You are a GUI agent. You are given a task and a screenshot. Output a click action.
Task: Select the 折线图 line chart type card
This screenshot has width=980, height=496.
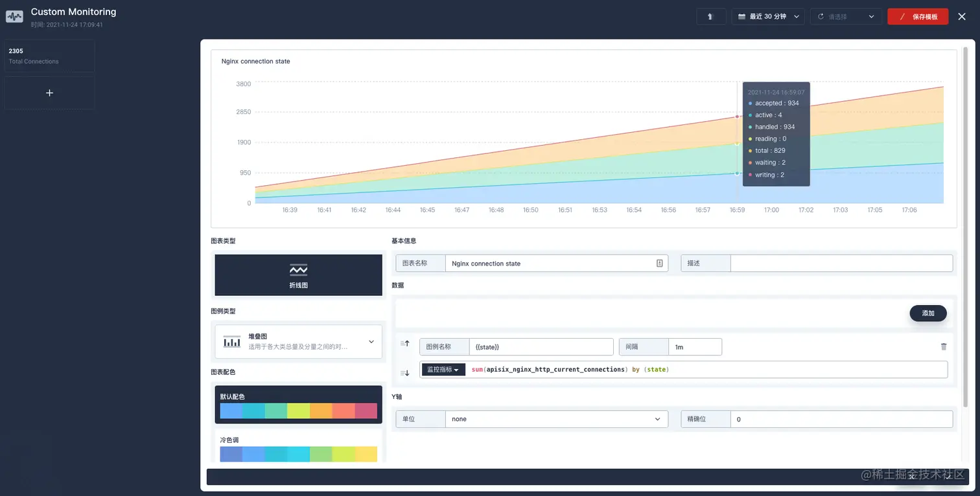click(298, 275)
